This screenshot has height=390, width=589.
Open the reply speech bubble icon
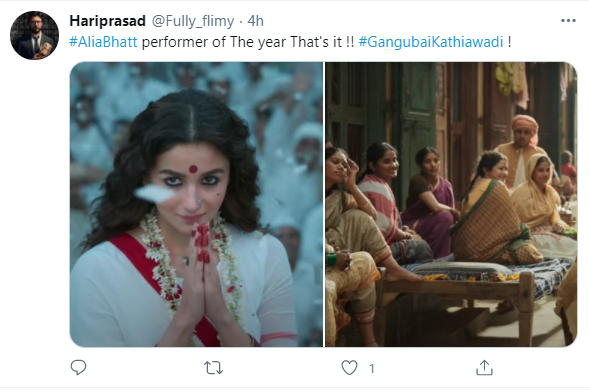pos(79,367)
